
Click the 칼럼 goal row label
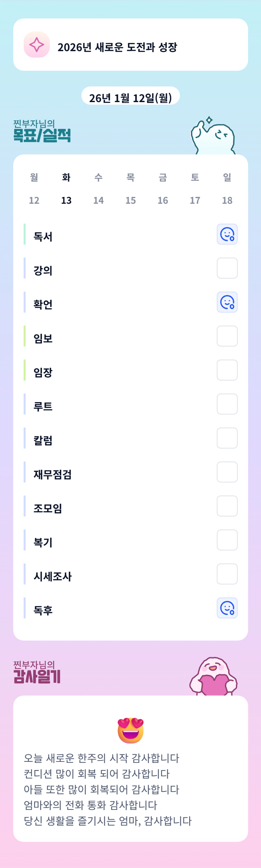(x=43, y=440)
